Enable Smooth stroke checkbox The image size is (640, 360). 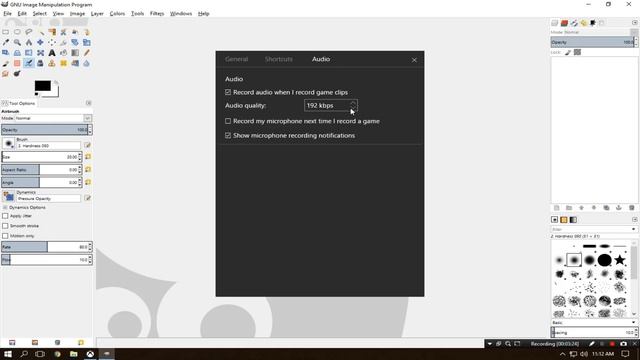point(5,226)
